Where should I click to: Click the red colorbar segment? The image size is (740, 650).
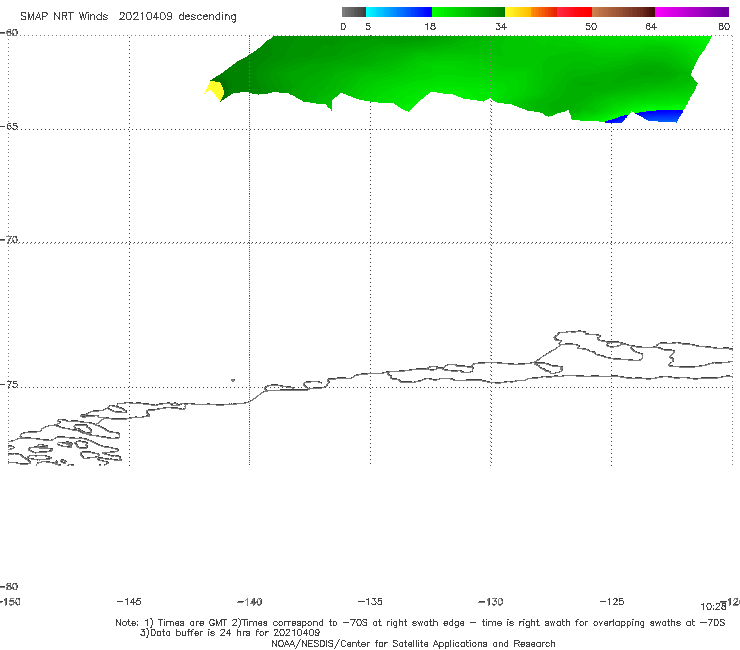(574, 12)
